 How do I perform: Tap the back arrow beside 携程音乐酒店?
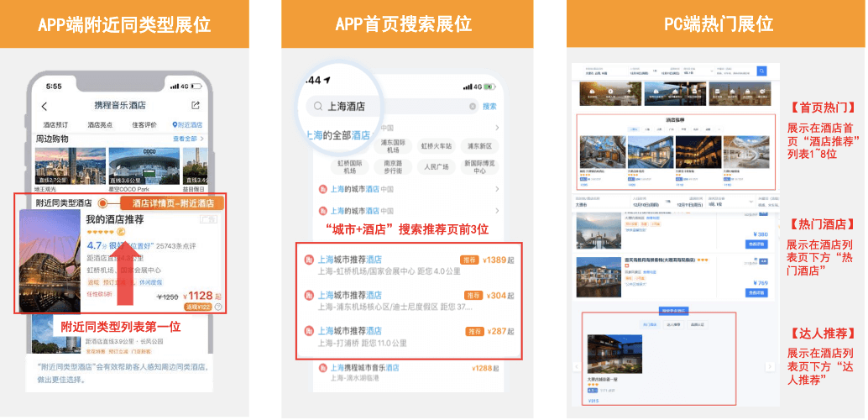click(44, 107)
